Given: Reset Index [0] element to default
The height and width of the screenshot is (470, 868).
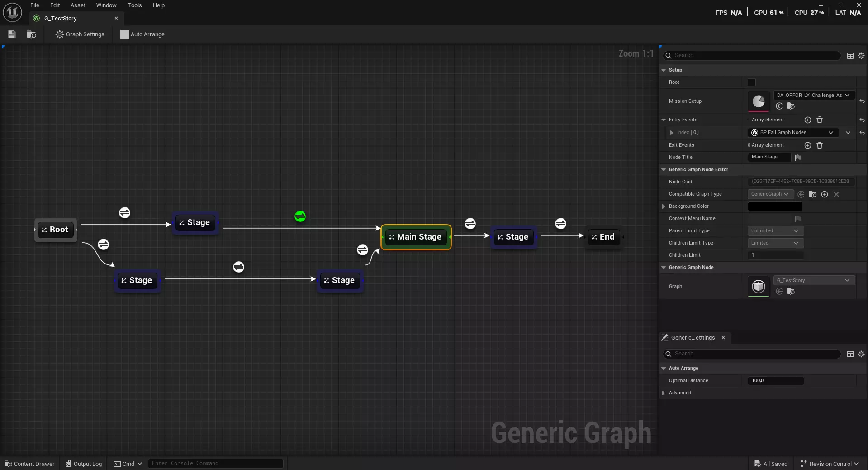Looking at the screenshot, I should tap(862, 133).
